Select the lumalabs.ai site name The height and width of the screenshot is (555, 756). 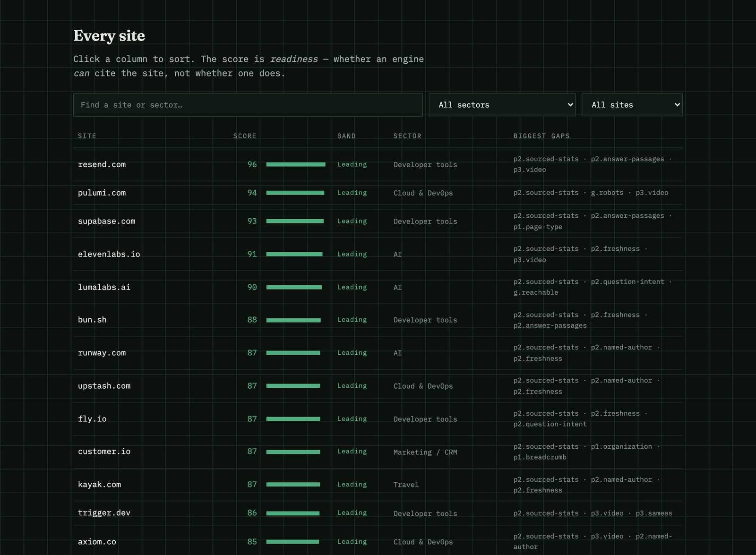click(104, 287)
